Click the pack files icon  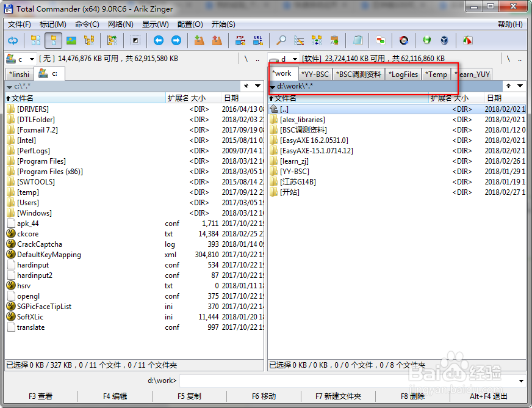[x=199, y=41]
